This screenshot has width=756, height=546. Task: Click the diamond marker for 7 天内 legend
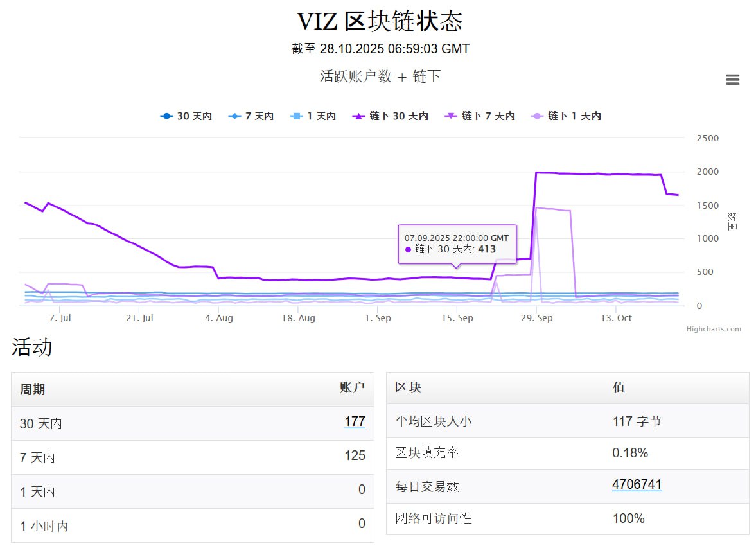click(235, 116)
